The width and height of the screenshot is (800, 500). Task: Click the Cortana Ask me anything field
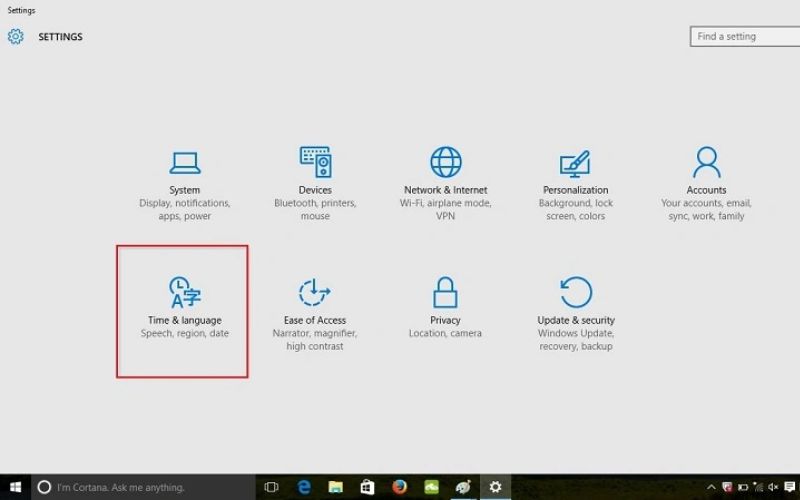tap(143, 487)
